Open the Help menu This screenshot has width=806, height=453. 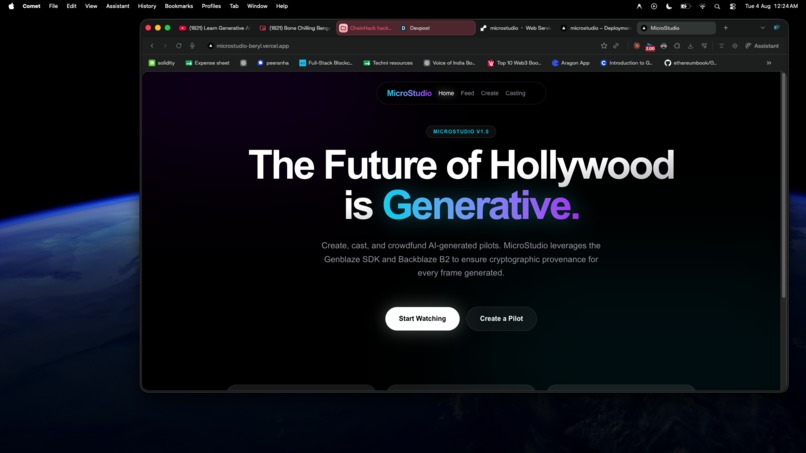pyautogui.click(x=282, y=6)
